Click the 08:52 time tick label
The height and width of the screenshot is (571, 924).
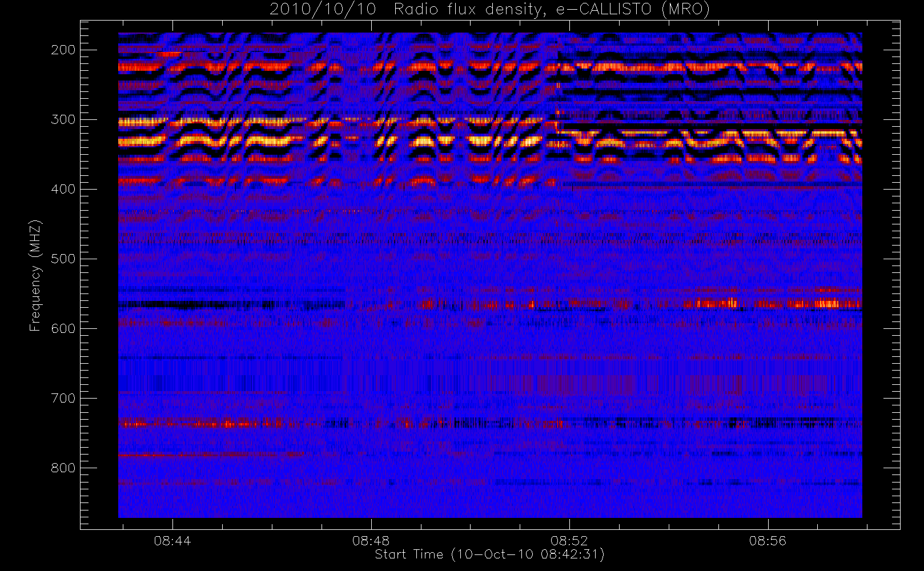(x=569, y=541)
